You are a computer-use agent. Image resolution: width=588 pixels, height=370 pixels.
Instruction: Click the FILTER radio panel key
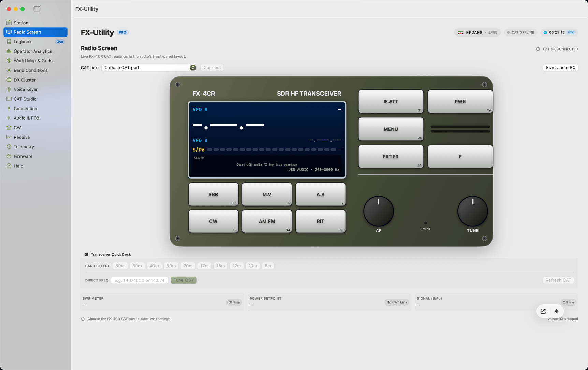pos(391,157)
